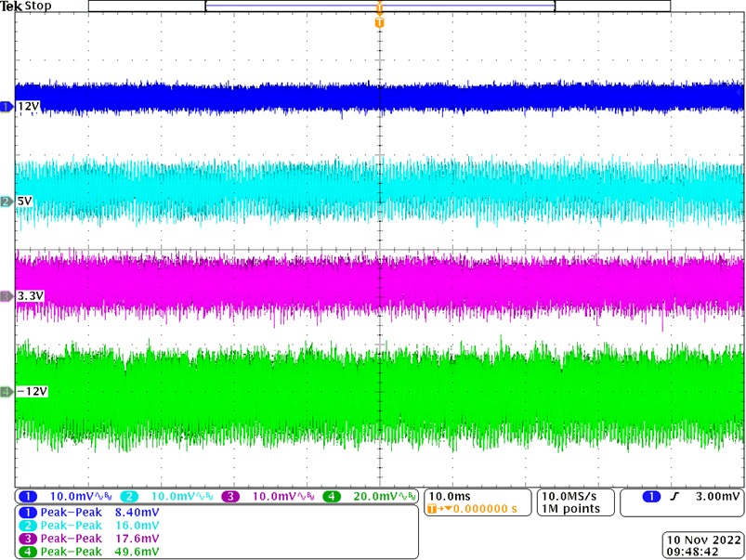
Task: Click the trigger level arrow on the right edge
Action: (739, 93)
